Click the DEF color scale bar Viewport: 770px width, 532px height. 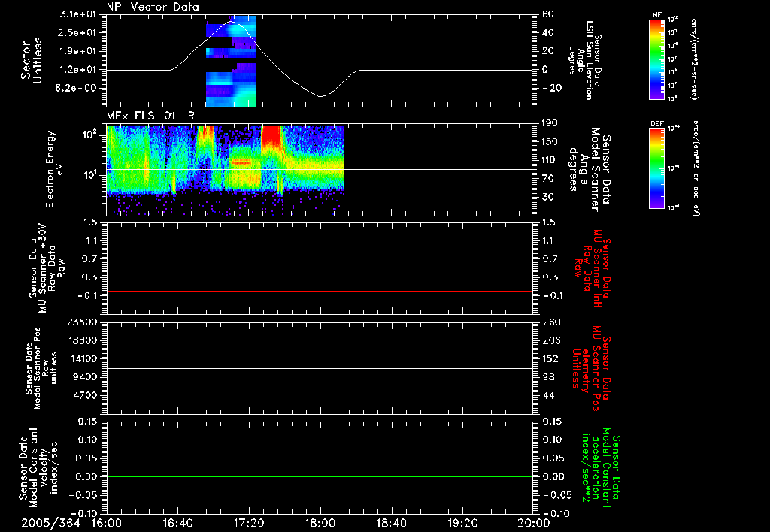coord(657,168)
